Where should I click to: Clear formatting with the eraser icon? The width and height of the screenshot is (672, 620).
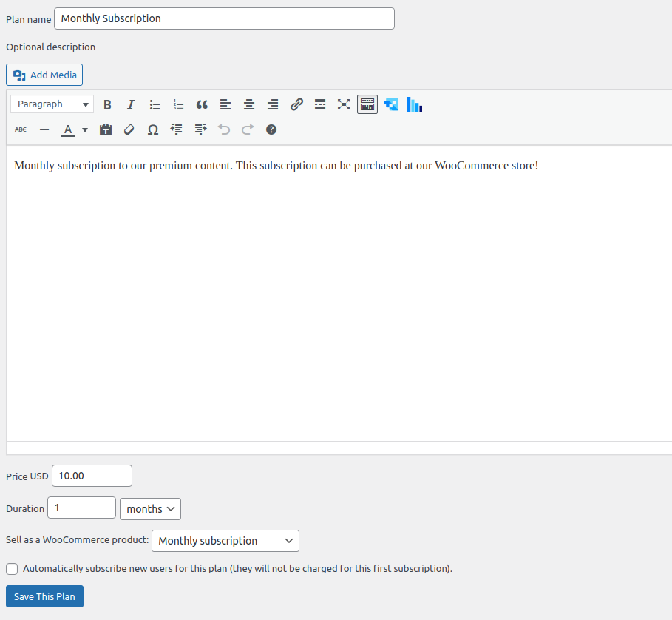[x=129, y=129]
